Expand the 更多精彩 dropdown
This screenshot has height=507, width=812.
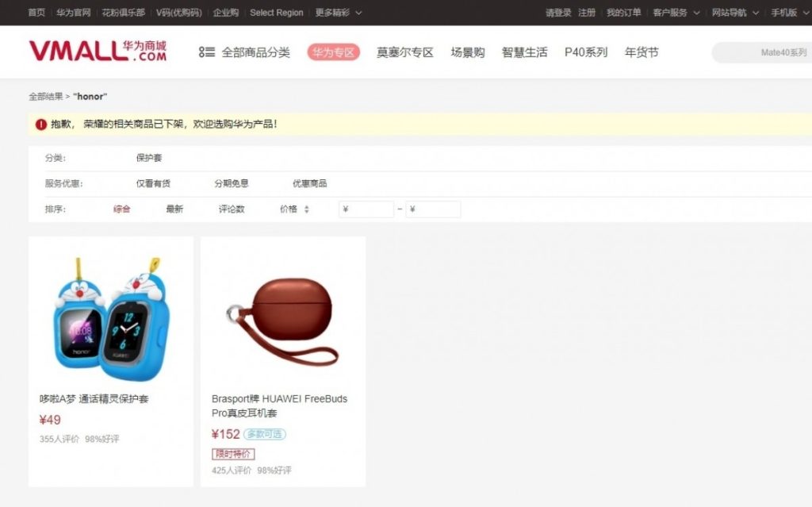[339, 13]
